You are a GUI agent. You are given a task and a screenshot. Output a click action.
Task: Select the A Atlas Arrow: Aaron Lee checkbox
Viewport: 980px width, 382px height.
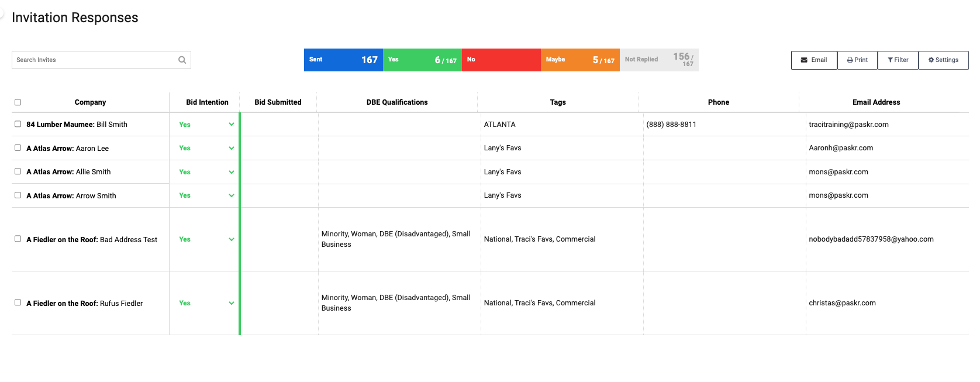click(x=18, y=148)
